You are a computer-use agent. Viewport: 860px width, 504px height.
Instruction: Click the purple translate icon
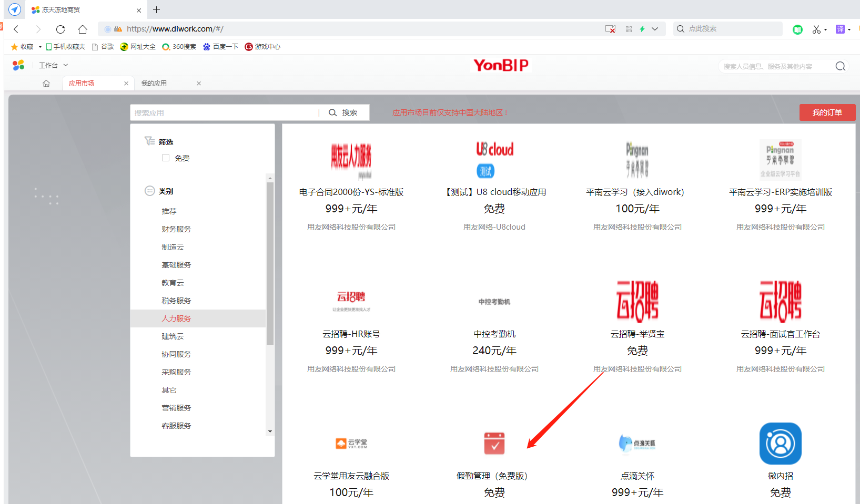840,29
